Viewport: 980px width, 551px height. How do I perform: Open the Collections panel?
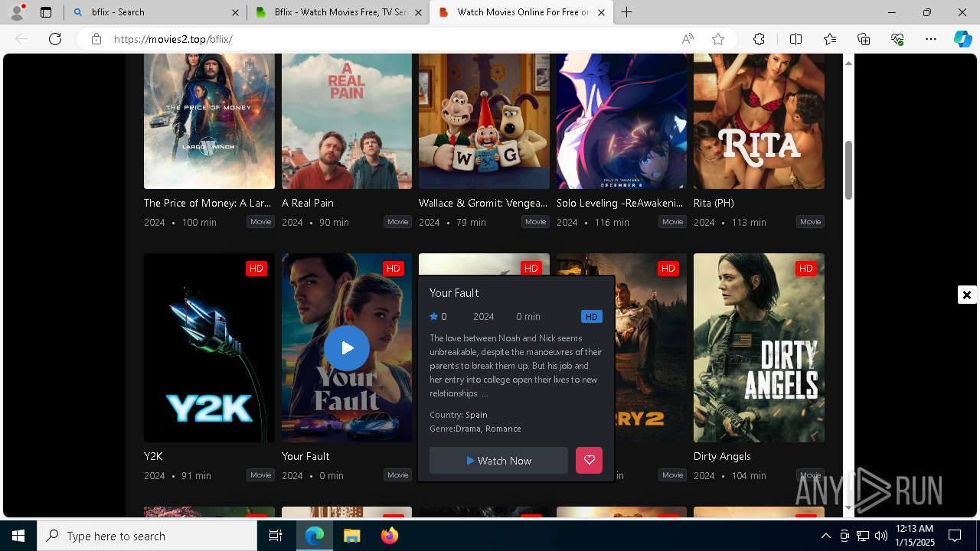[x=864, y=39]
